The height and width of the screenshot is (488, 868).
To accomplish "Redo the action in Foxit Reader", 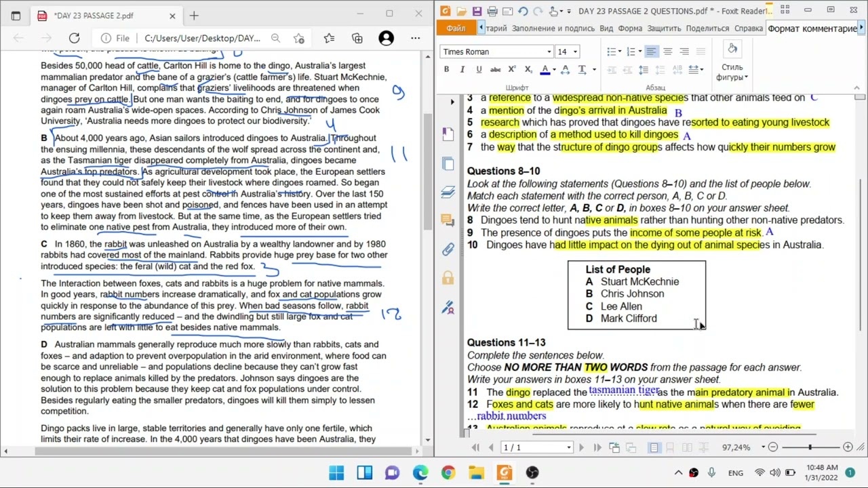I will pyautogui.click(x=538, y=11).
